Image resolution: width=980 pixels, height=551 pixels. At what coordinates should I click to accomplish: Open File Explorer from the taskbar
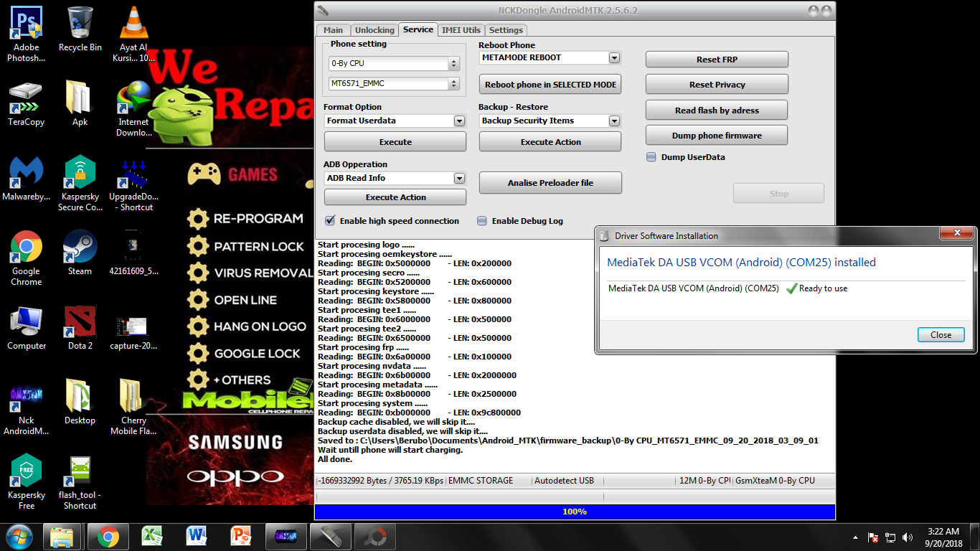click(x=62, y=537)
